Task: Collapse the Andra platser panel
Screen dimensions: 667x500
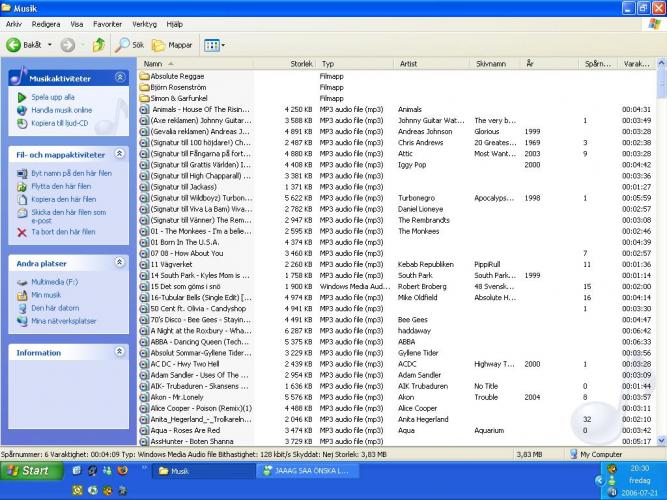Action: pos(120,263)
